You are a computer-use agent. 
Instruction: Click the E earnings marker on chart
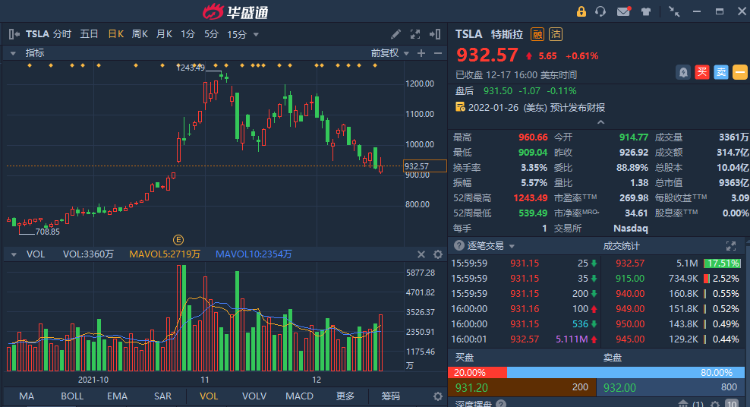178,240
